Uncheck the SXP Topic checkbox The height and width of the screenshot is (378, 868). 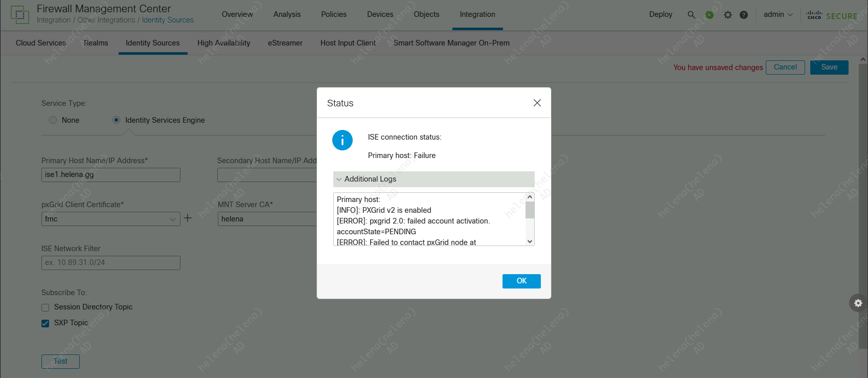click(45, 323)
